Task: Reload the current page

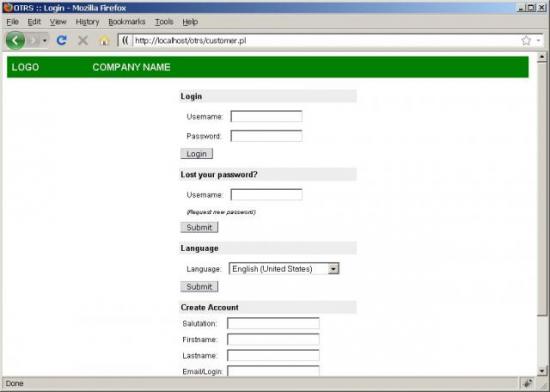Action: point(62,40)
